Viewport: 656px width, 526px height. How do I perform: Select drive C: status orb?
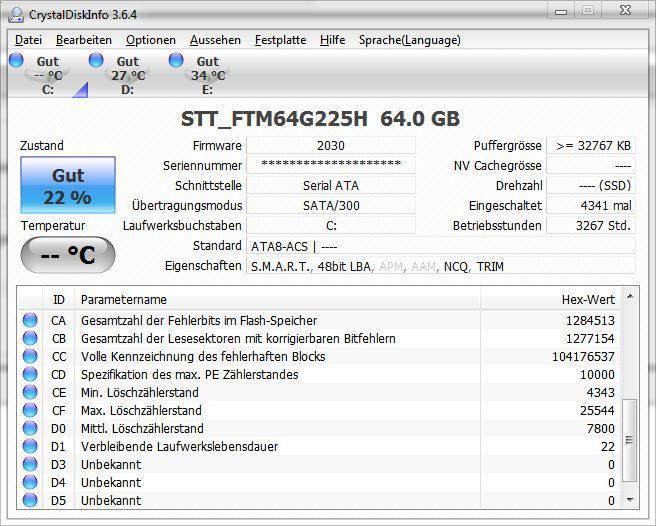(16, 60)
